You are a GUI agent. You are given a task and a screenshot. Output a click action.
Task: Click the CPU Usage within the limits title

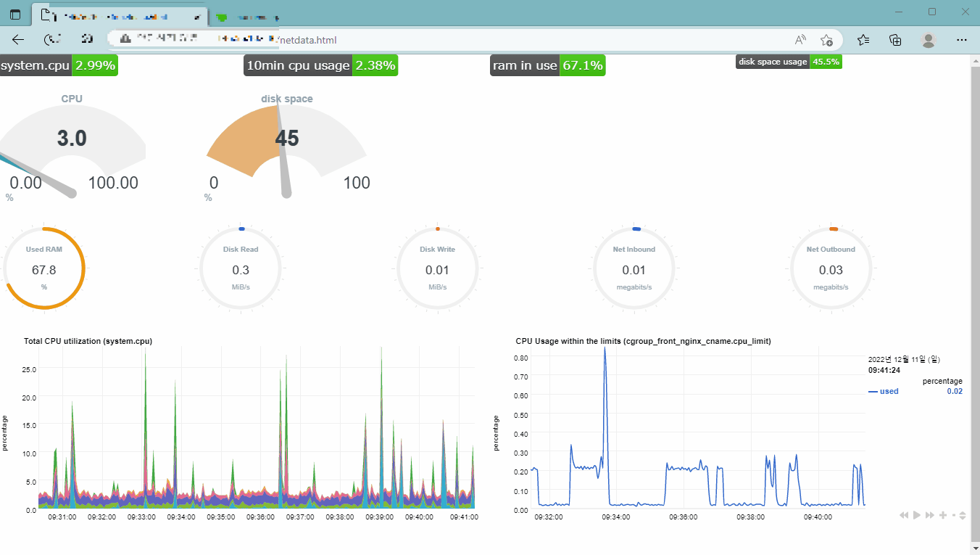[x=643, y=340]
